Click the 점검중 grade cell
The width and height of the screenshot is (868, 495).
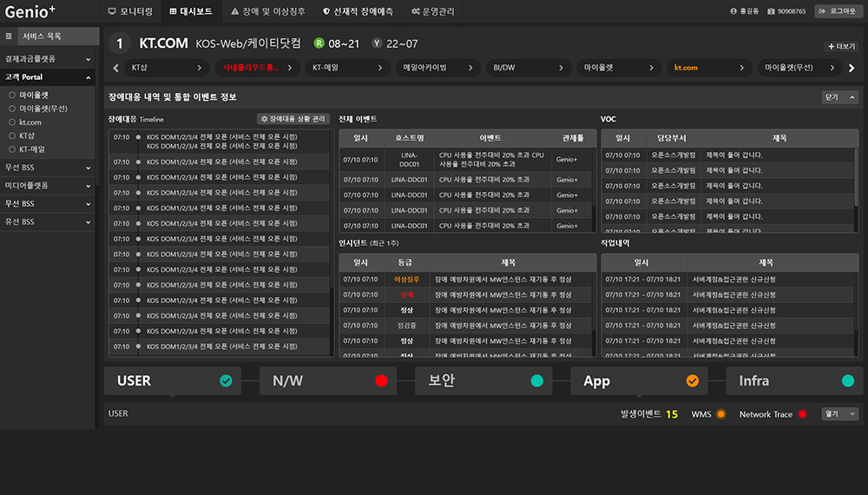[406, 326]
